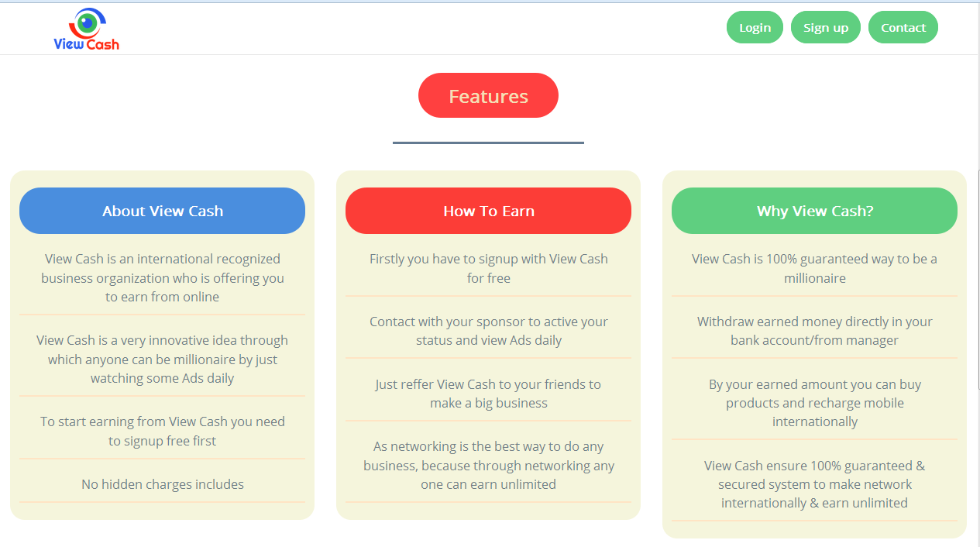
Task: Click the international recognized business organization paragraph
Action: [163, 278]
